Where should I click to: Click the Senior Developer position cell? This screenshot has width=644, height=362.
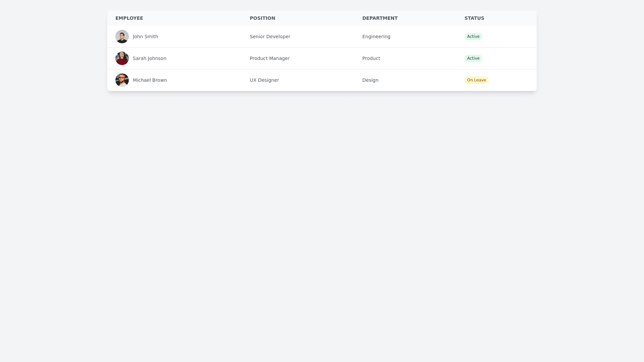click(270, 37)
